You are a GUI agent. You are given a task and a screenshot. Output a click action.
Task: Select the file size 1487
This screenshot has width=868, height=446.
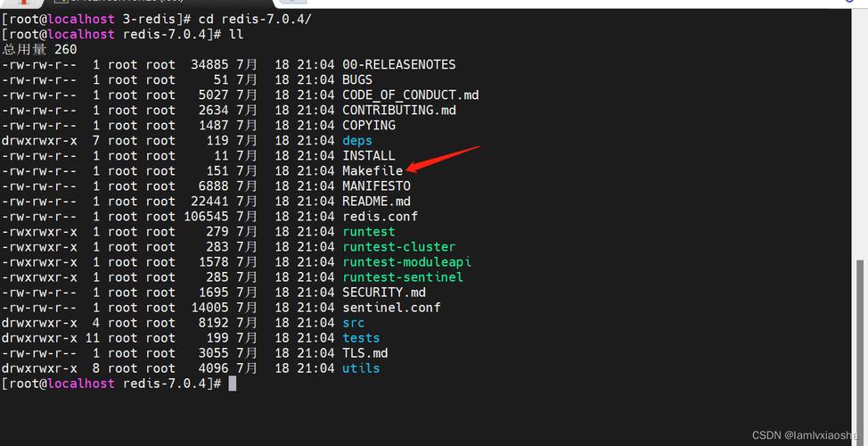click(x=214, y=125)
